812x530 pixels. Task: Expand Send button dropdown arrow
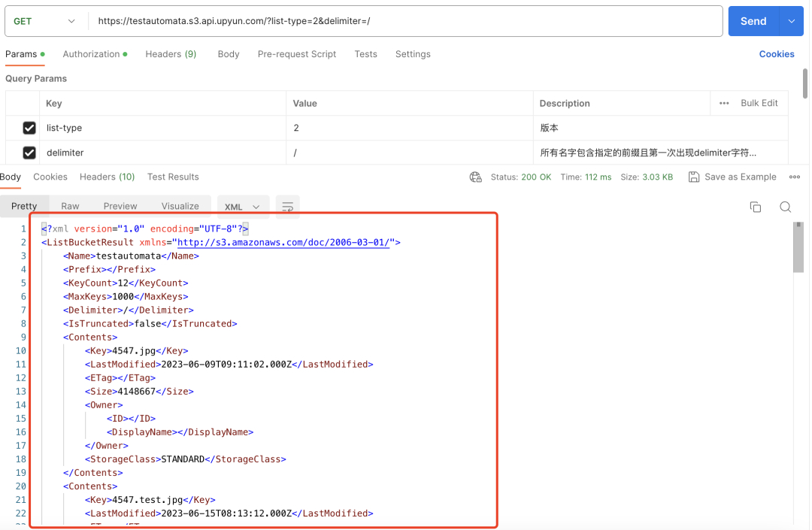pyautogui.click(x=791, y=21)
